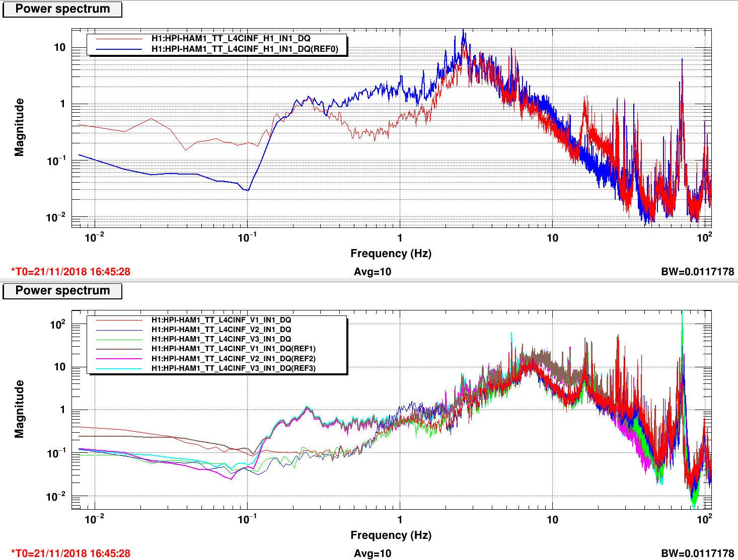Click BW=0.0117178 label under bottom plot
Viewport: 738px width, 560px height.
(698, 554)
